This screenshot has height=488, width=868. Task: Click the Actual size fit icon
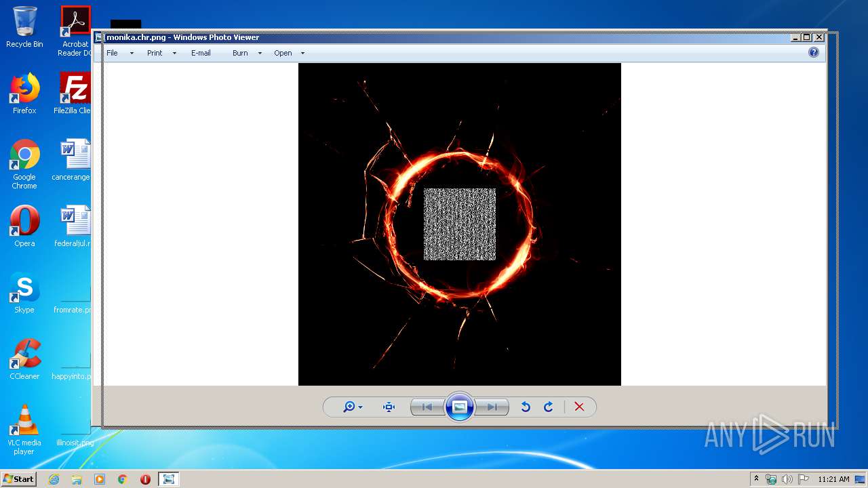tap(389, 407)
